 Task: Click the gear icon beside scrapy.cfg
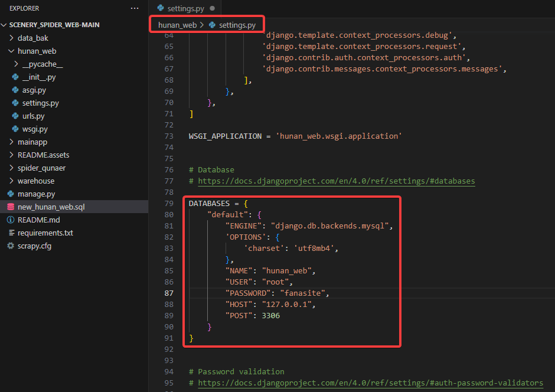point(11,246)
